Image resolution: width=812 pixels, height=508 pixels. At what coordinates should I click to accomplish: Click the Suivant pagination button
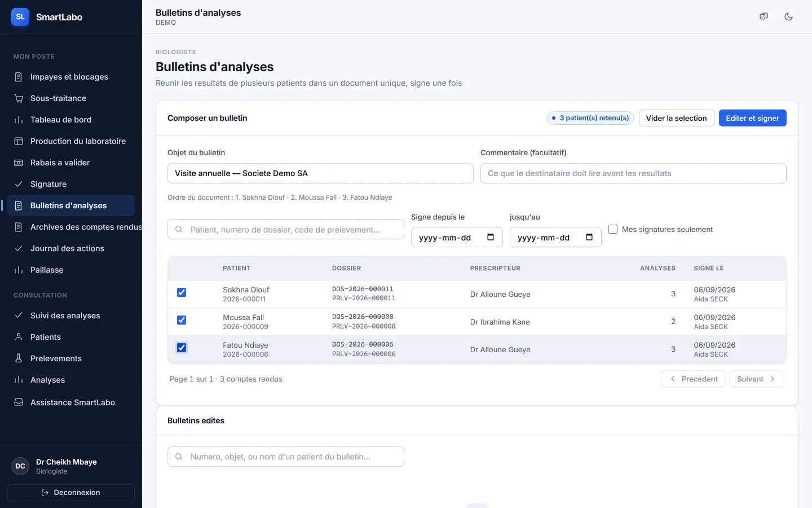pos(757,379)
